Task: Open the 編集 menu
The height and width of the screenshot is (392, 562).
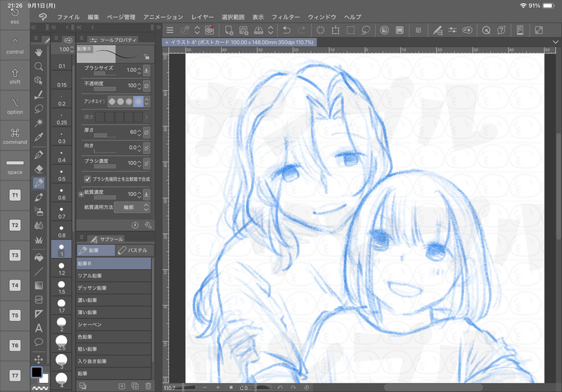Action: (93, 17)
